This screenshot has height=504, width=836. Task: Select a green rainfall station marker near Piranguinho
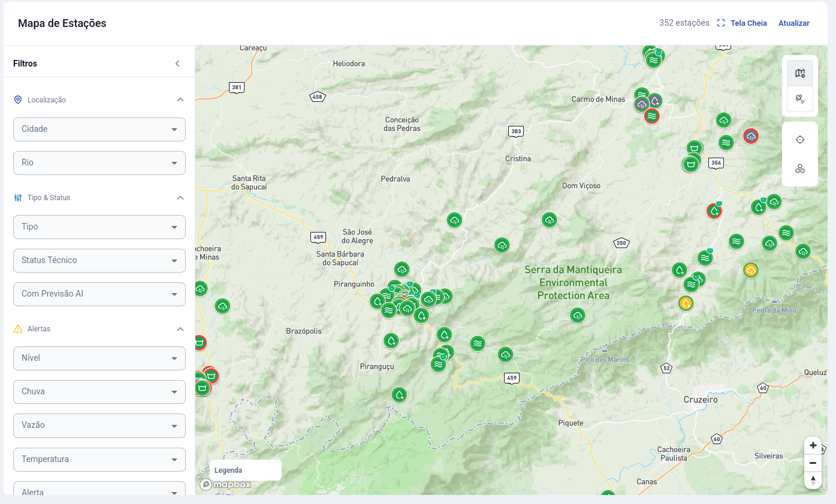(402, 269)
